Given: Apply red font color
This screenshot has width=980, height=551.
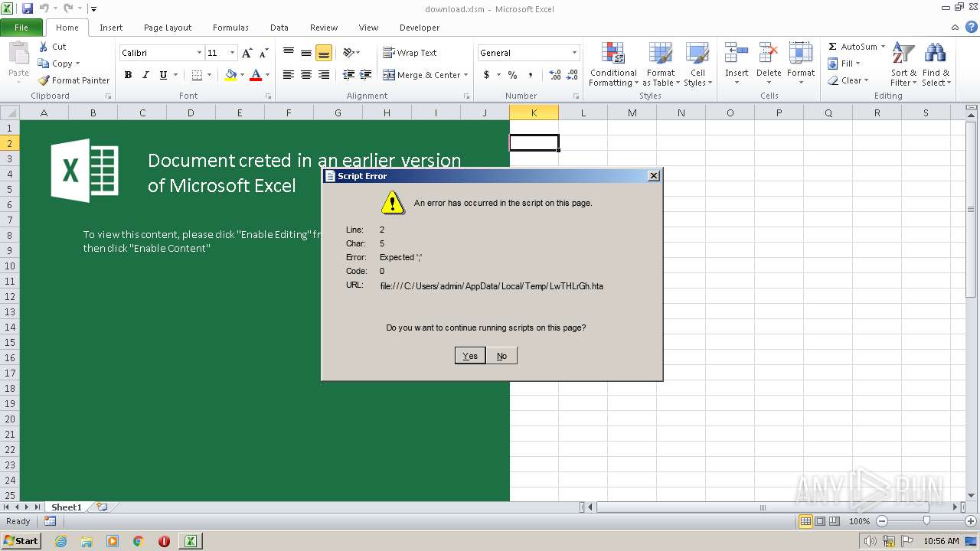Looking at the screenshot, I should 256,75.
